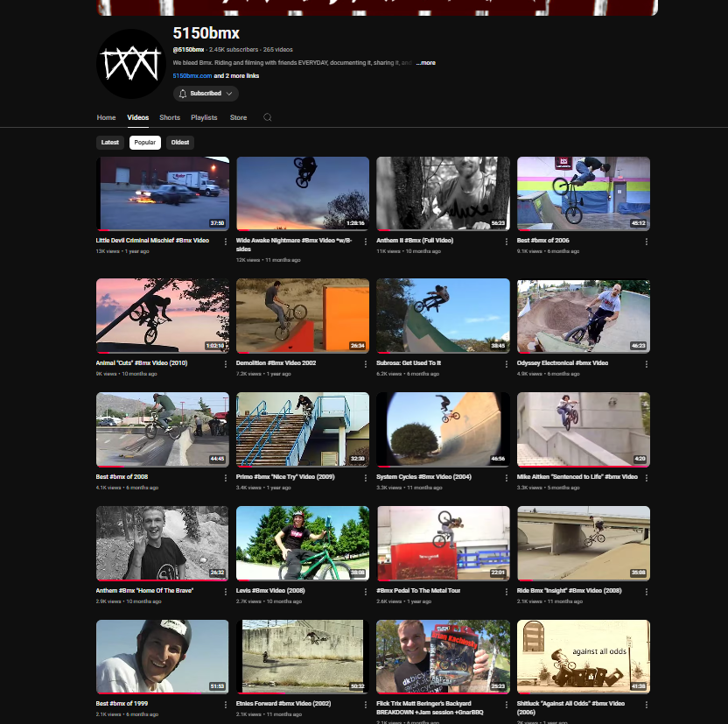Switch to the Playlists tab
The image size is (728, 724).
(204, 117)
